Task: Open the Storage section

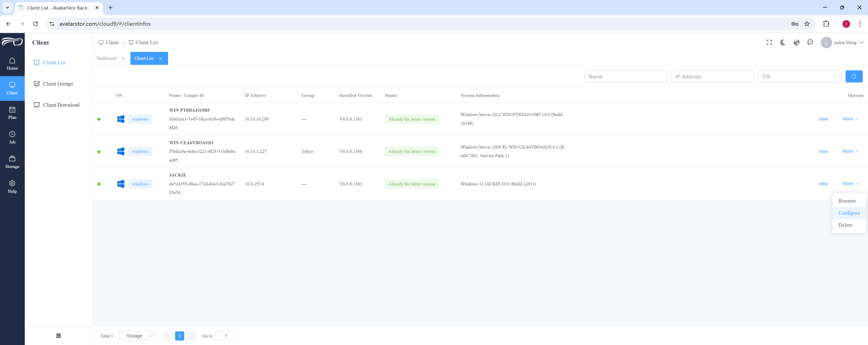Action: [x=12, y=162]
